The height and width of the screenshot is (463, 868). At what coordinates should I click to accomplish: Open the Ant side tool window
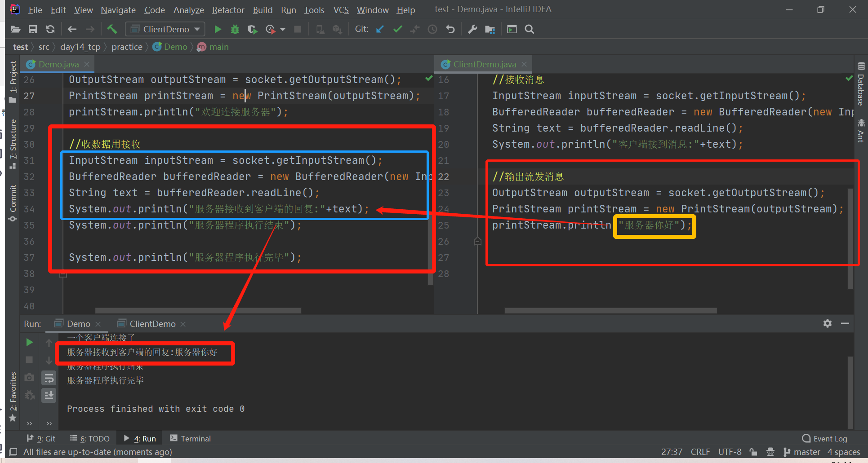coord(861,131)
